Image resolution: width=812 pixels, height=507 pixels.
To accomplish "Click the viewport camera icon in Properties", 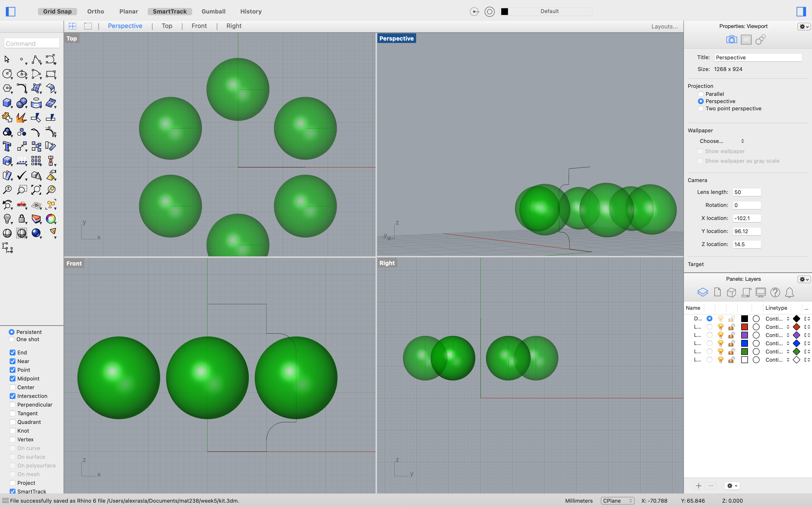I will [731, 39].
